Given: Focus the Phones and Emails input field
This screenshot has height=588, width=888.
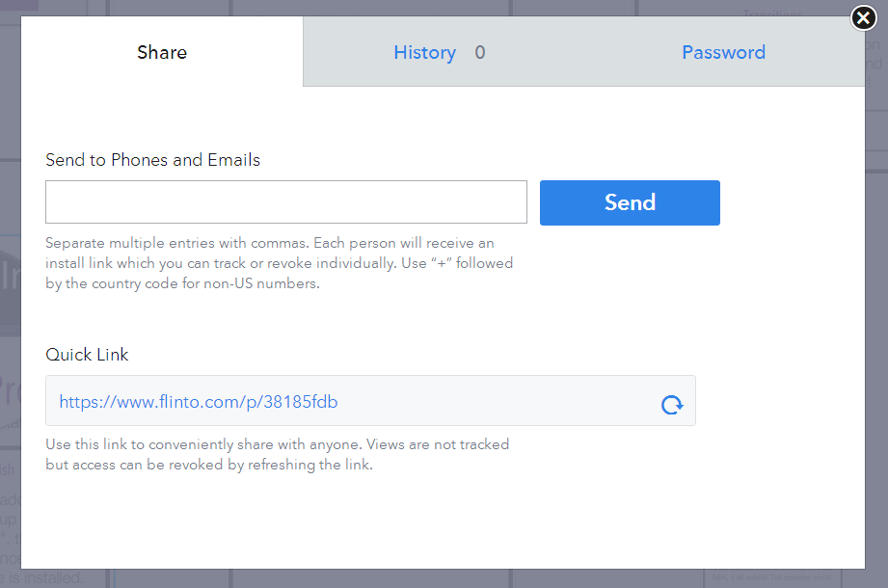Looking at the screenshot, I should click(286, 202).
